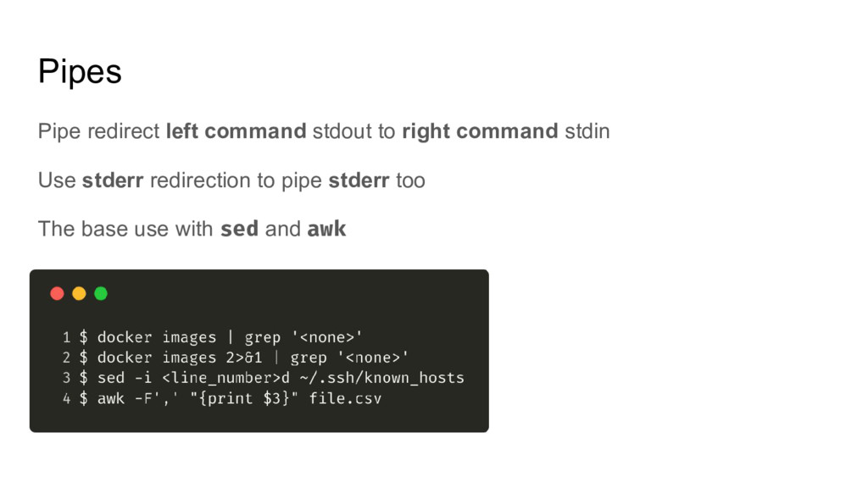Screen dimensions: 868x488
Task: Select the bold 'left command' text
Action: coord(236,131)
